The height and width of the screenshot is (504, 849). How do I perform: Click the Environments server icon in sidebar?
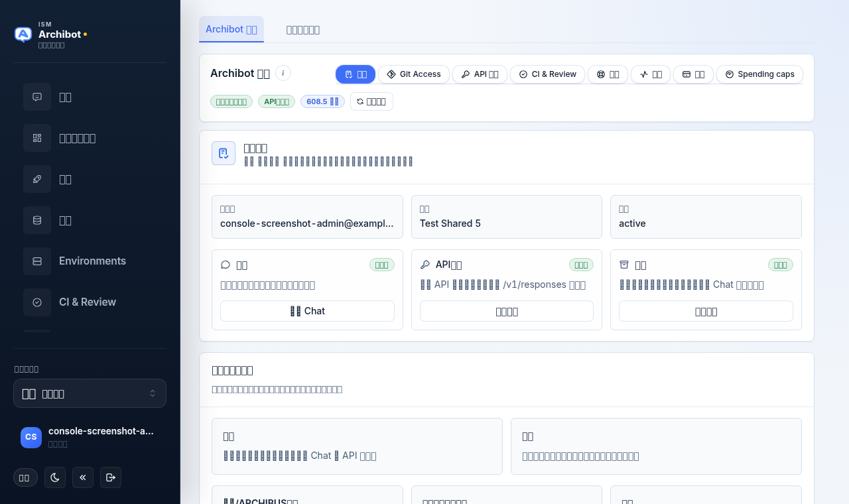(x=37, y=261)
